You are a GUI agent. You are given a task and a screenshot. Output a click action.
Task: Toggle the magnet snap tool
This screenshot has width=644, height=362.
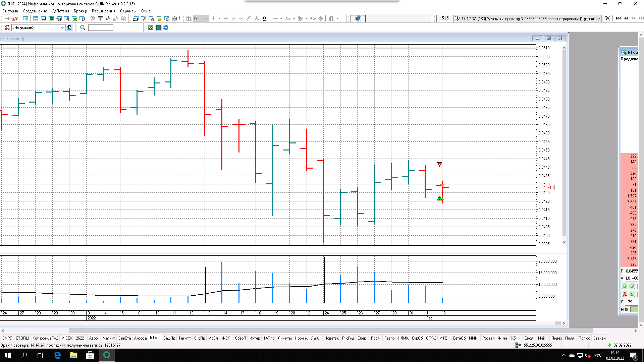(331, 19)
